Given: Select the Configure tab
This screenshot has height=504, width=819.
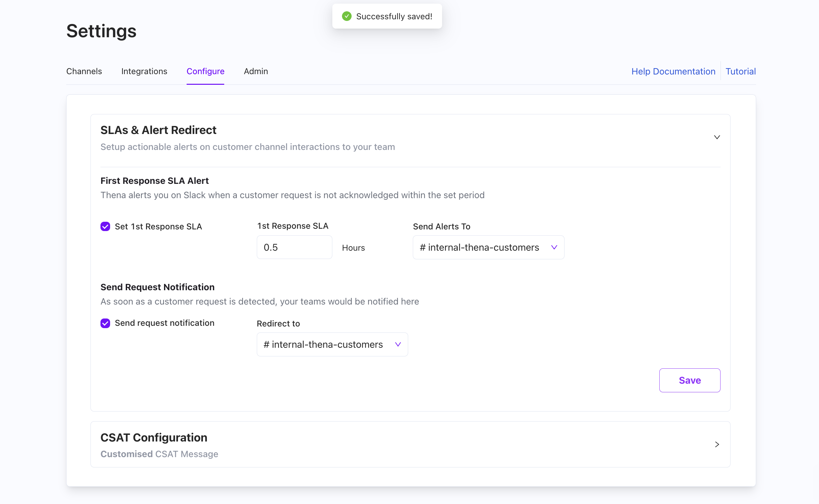Looking at the screenshot, I should tap(206, 71).
